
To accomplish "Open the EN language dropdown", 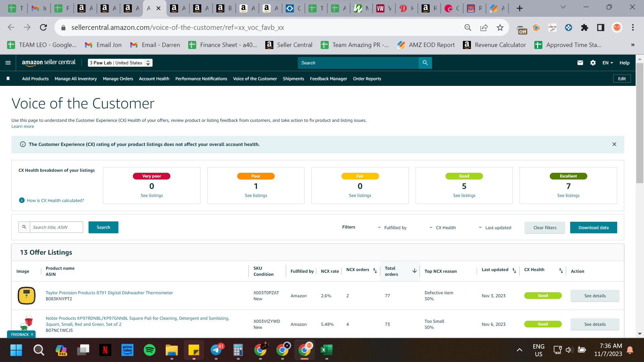I will [x=607, y=63].
